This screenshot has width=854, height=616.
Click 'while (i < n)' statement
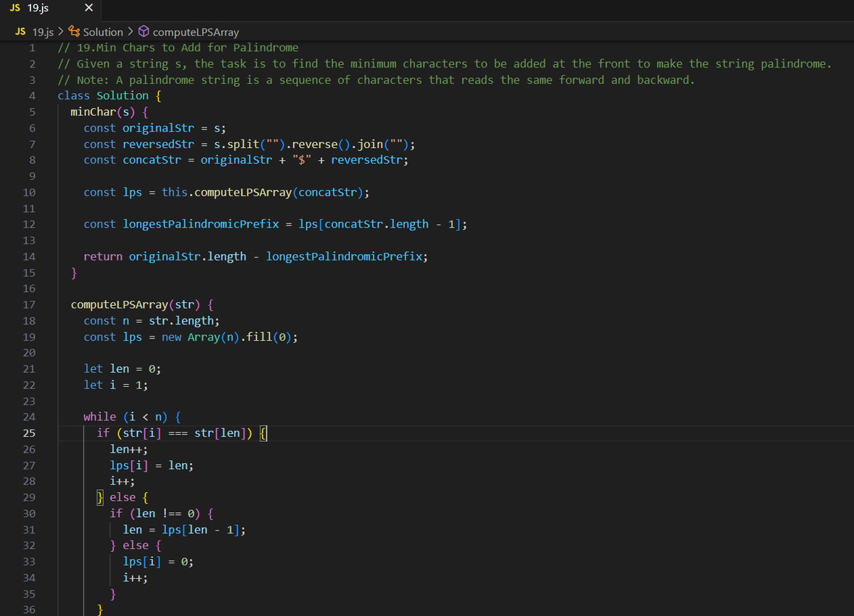125,417
